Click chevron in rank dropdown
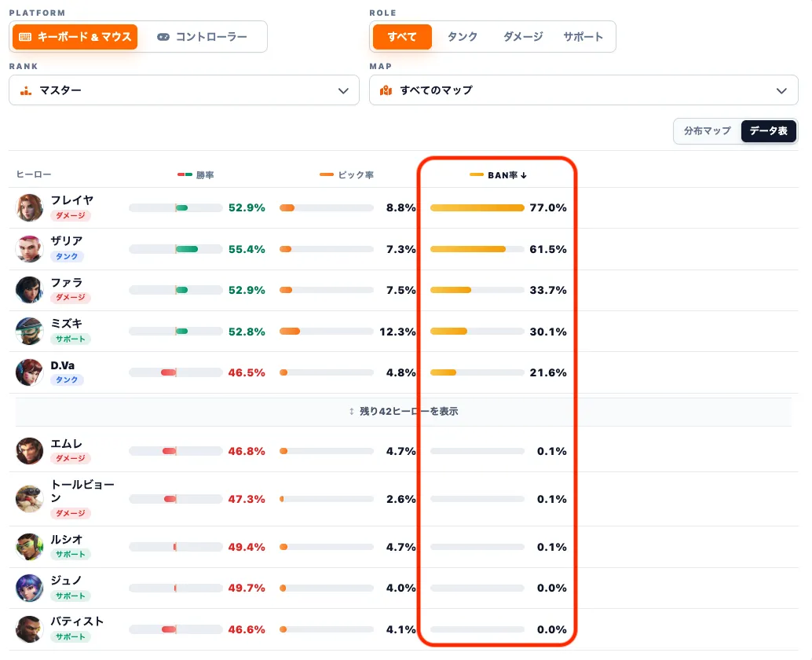The image size is (812, 660). [x=343, y=91]
